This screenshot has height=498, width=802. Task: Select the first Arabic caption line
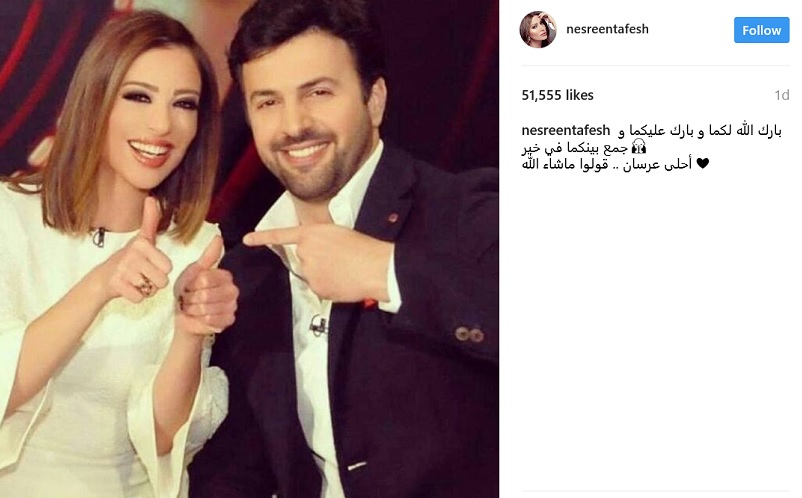(700, 131)
